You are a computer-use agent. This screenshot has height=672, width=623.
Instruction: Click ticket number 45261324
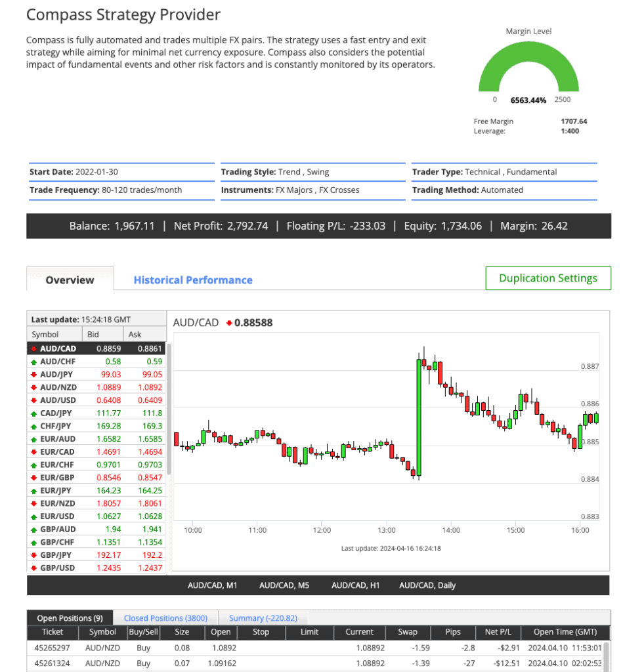click(x=52, y=663)
